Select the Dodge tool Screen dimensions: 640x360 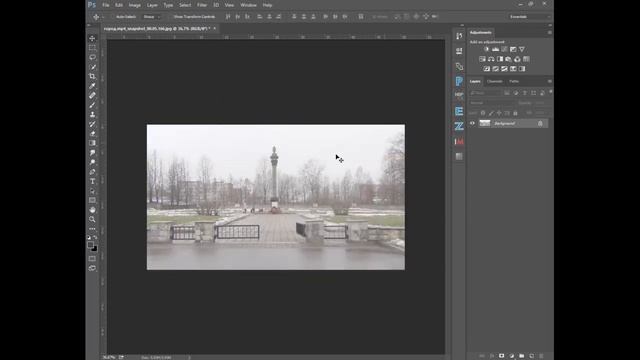pyautogui.click(x=92, y=162)
